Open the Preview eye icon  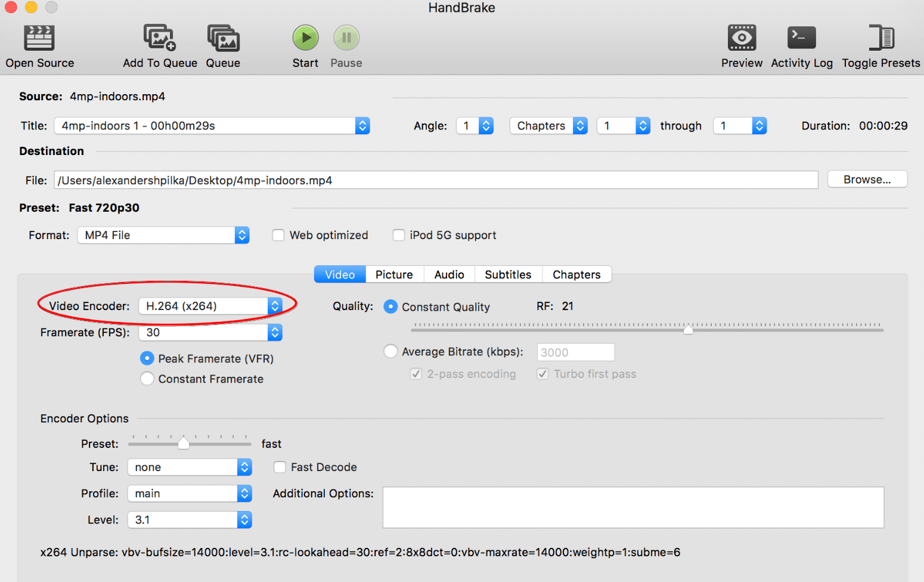pyautogui.click(x=742, y=38)
